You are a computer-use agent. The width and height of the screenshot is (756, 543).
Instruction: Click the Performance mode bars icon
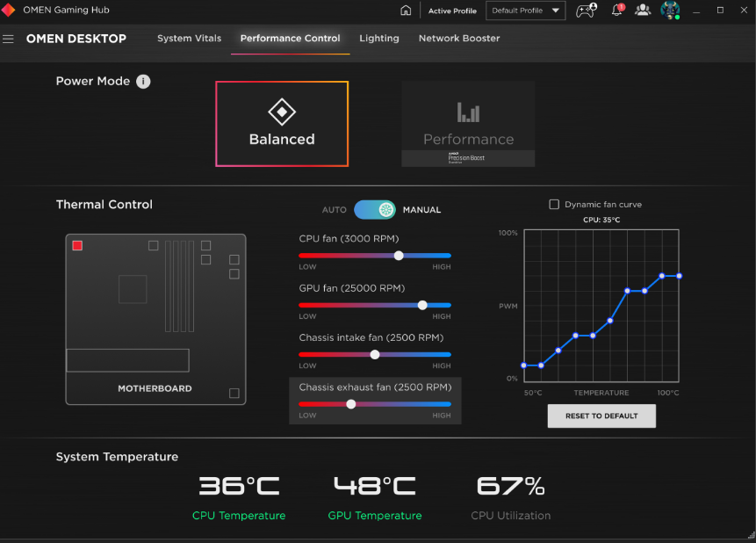468,112
